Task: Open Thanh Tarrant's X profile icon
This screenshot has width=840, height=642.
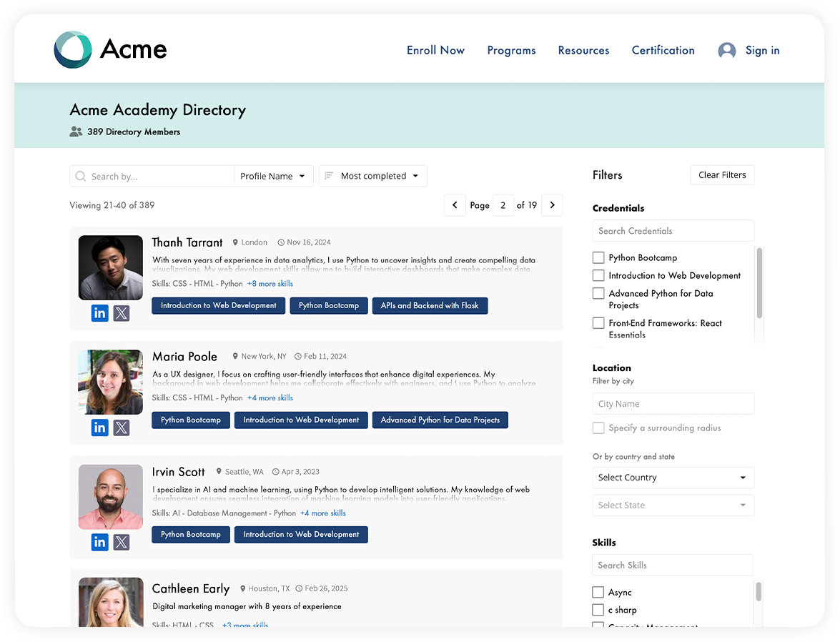Action: point(122,313)
